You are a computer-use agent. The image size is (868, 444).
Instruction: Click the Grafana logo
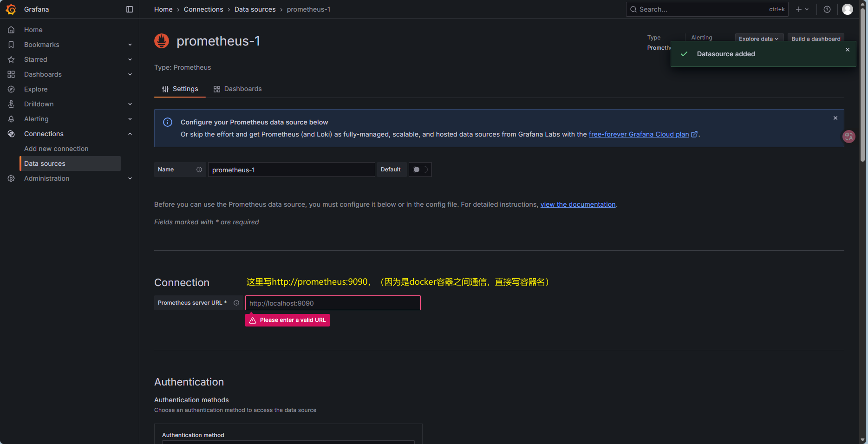pyautogui.click(x=11, y=9)
